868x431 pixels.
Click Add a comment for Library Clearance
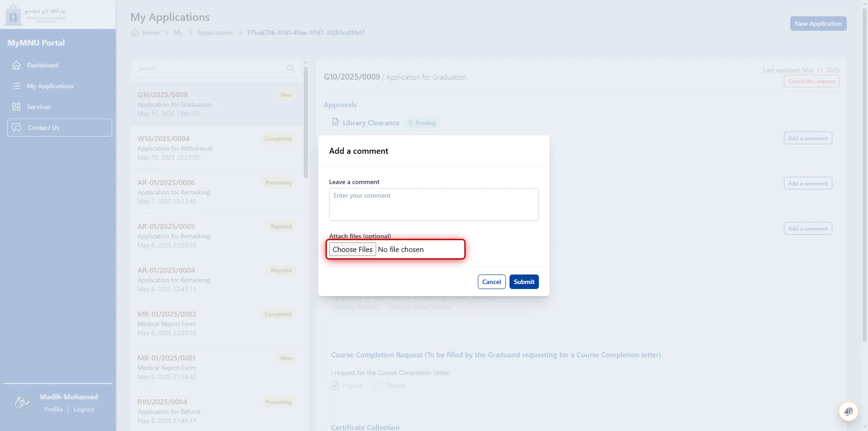coord(808,138)
